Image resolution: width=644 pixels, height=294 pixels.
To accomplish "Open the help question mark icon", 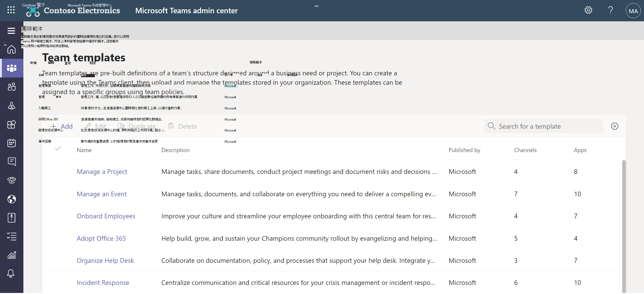I will point(611,10).
